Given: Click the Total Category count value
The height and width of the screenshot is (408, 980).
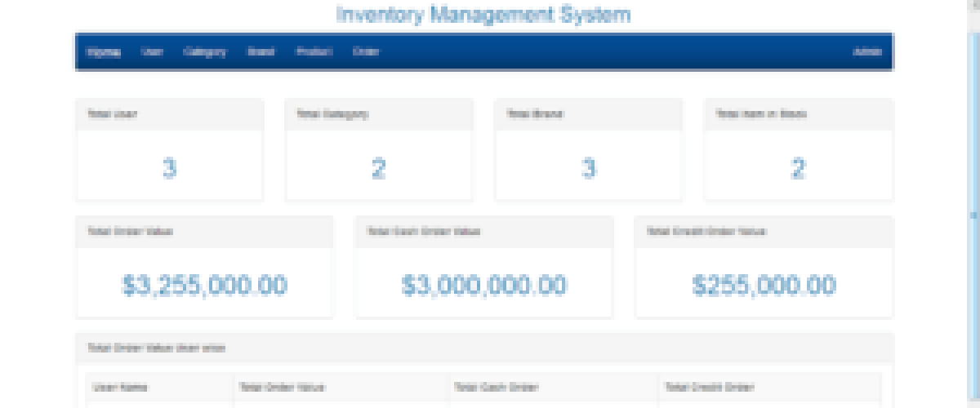Looking at the screenshot, I should [379, 169].
